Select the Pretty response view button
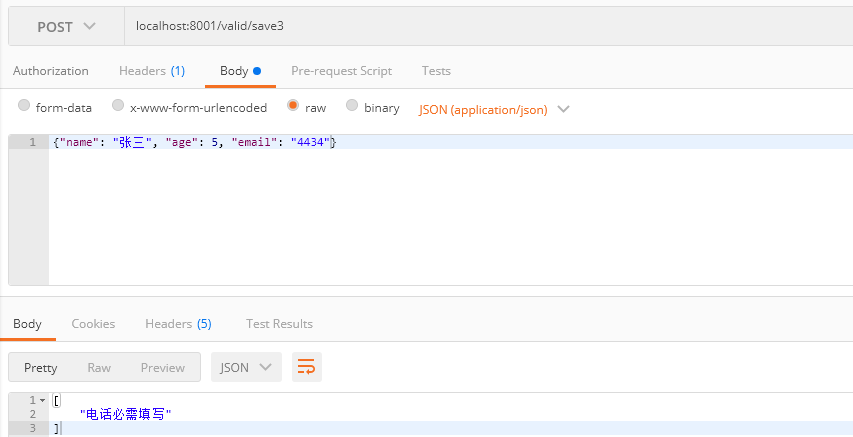 point(41,367)
